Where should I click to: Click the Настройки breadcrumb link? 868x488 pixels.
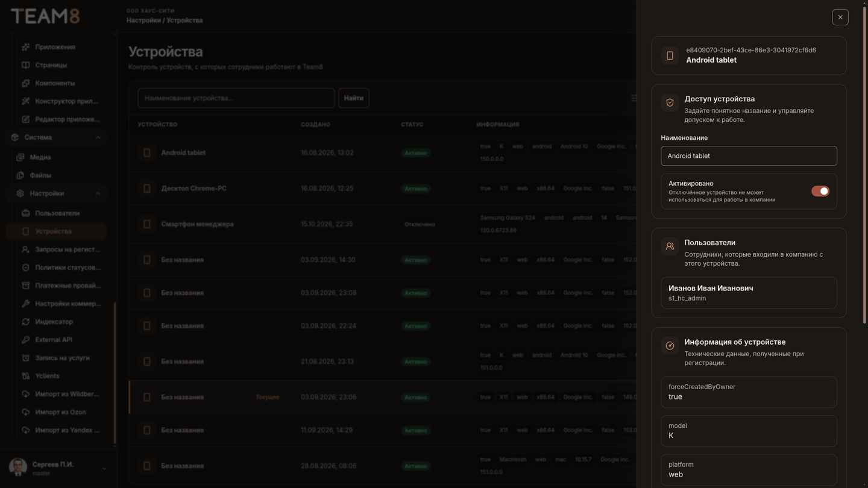pos(143,20)
